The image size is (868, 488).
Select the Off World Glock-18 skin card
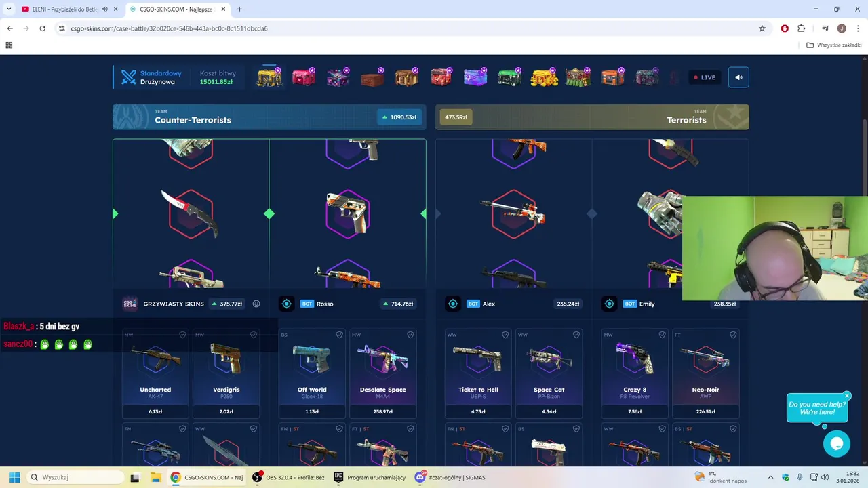[312, 373]
